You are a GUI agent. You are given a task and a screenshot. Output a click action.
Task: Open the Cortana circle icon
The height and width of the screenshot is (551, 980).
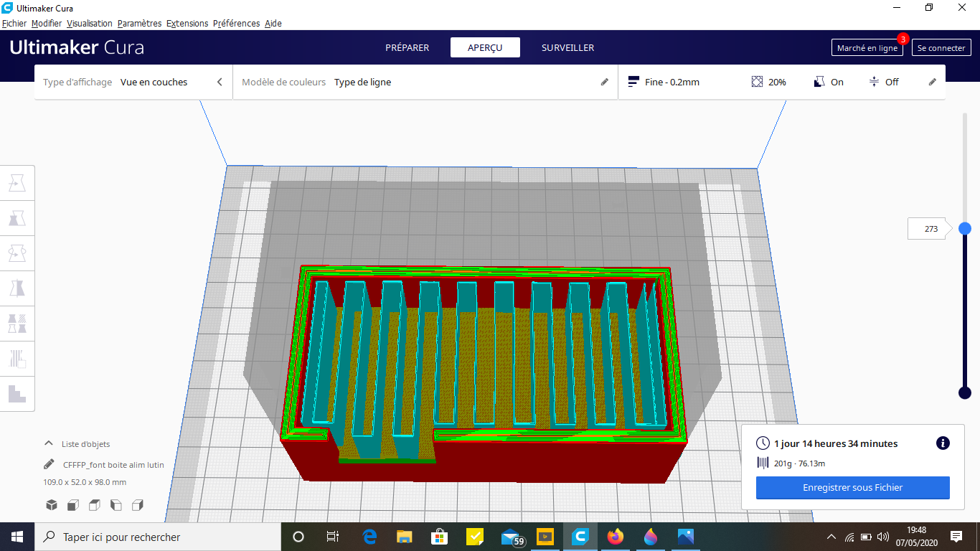point(299,537)
